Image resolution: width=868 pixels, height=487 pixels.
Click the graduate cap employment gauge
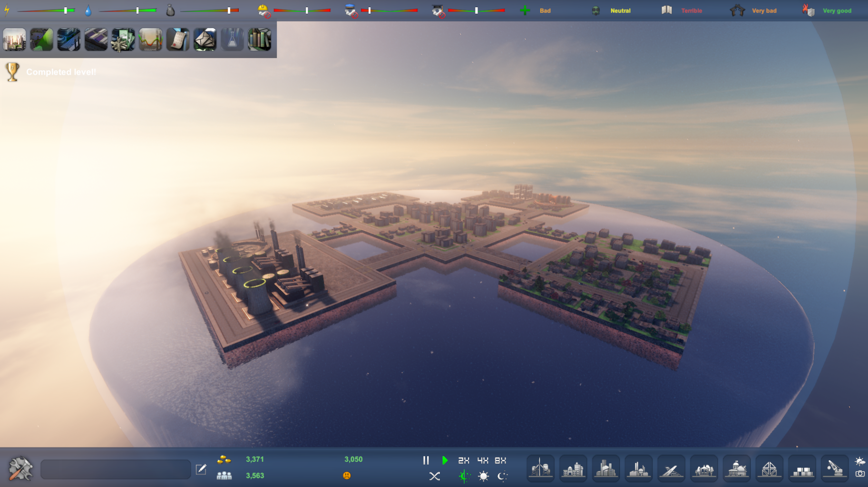[x=477, y=10]
